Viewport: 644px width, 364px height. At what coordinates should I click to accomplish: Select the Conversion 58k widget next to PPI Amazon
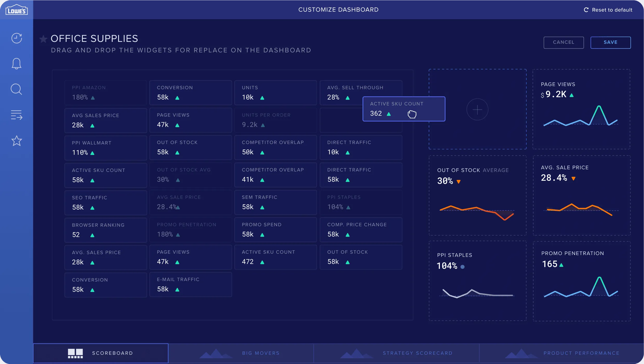[x=191, y=93]
